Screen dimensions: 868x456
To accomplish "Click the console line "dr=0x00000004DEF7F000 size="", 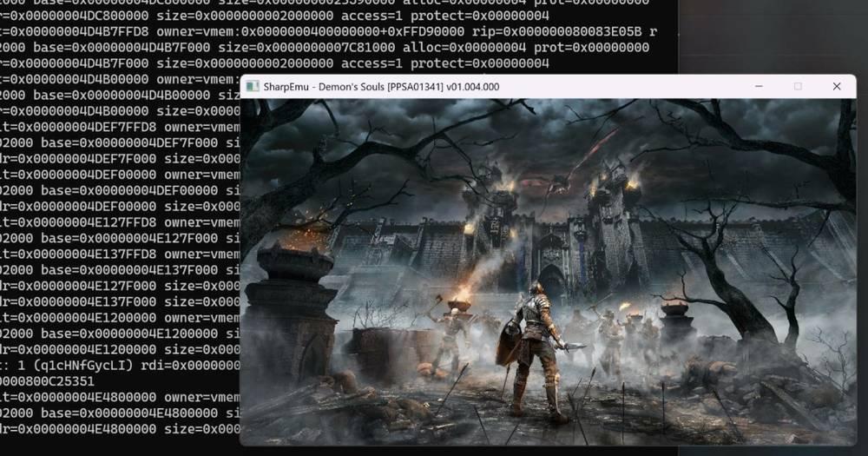I will (x=120, y=159).
